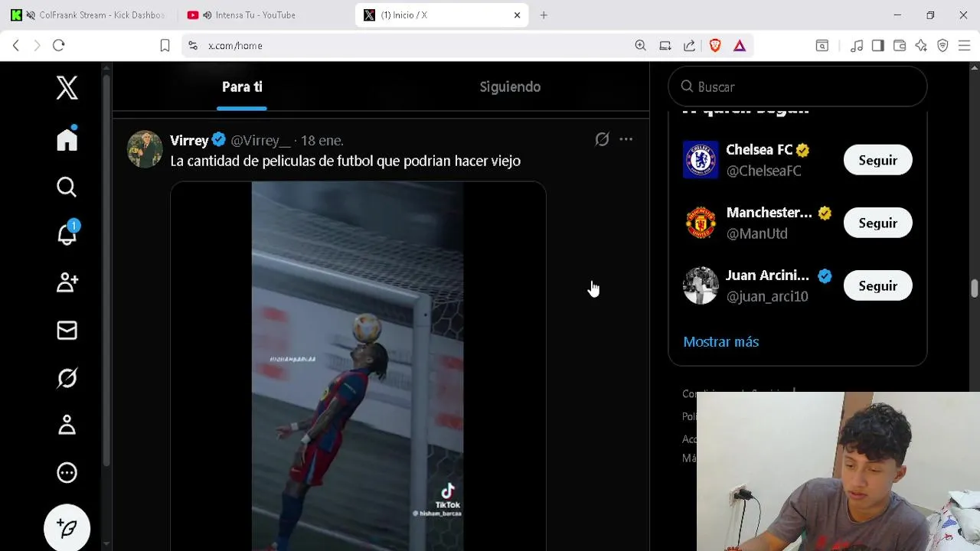Compose a new post with feather button
980x551 pixels.
pyautogui.click(x=67, y=528)
